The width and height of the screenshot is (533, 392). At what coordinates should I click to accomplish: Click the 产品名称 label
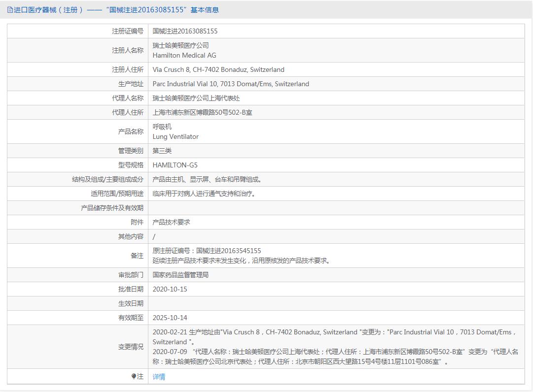(x=131, y=131)
